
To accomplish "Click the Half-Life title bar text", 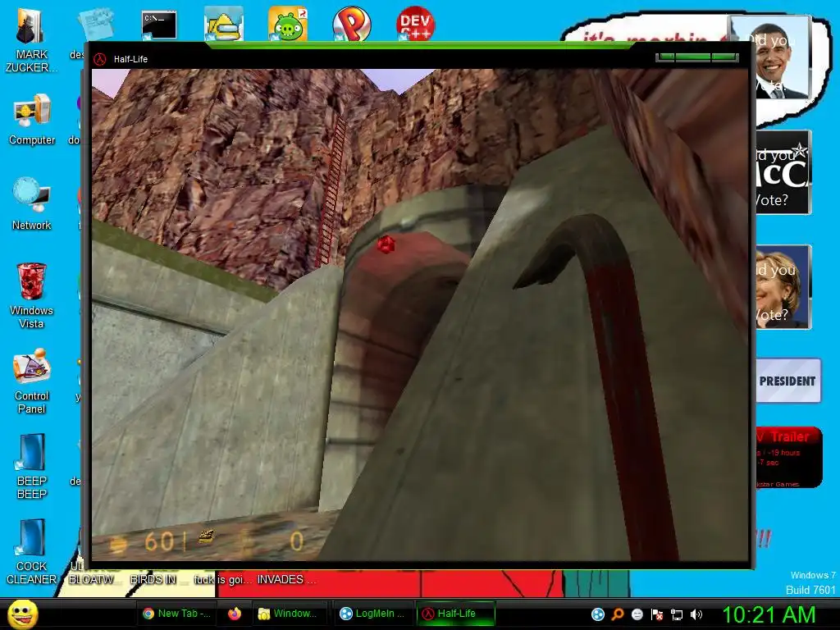I will point(130,59).
